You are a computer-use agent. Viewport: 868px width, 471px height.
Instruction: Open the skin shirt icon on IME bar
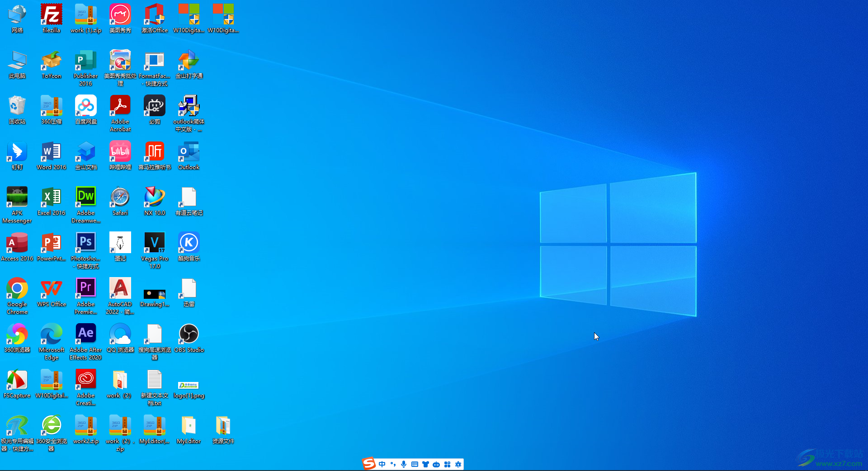pyautogui.click(x=425, y=464)
